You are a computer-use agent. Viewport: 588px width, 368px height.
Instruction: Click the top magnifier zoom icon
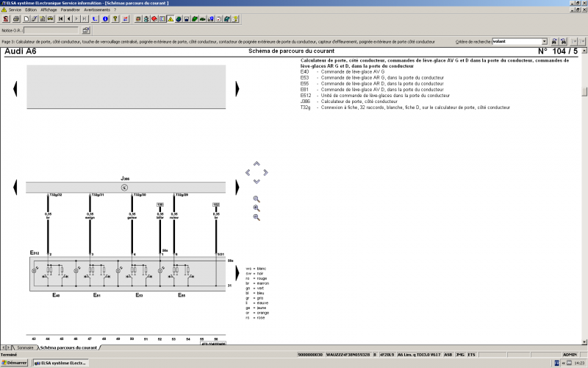257,199
